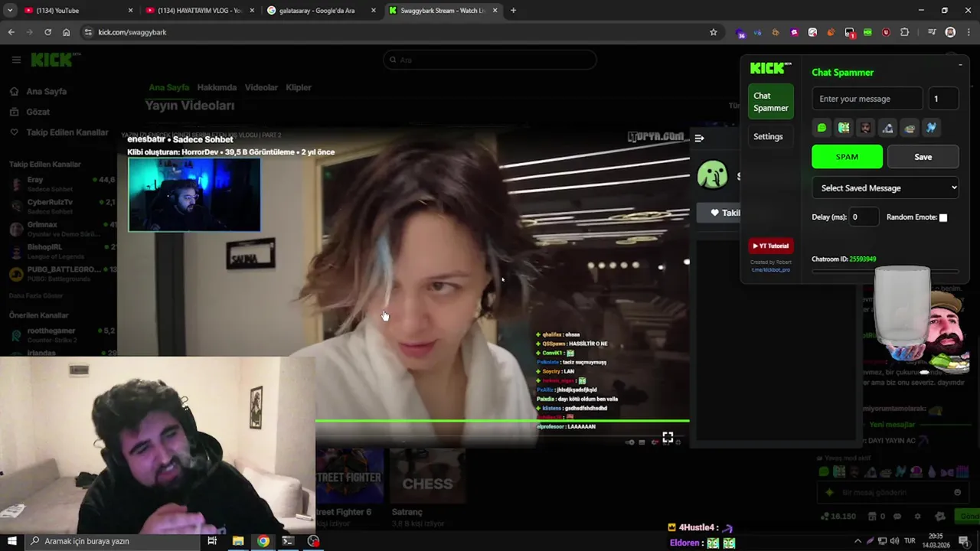Open the t.me/kickbot_pro link
This screenshot has height=551, width=980.
[x=770, y=269]
